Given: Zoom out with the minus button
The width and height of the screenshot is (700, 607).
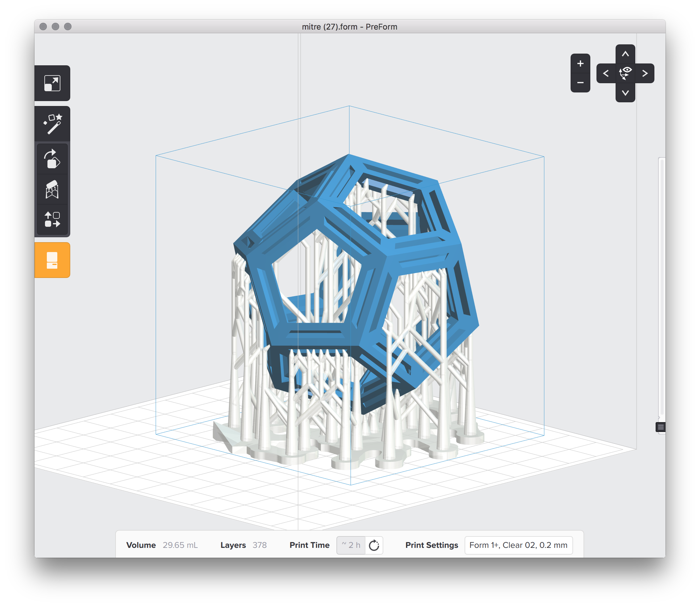Looking at the screenshot, I should pos(580,83).
